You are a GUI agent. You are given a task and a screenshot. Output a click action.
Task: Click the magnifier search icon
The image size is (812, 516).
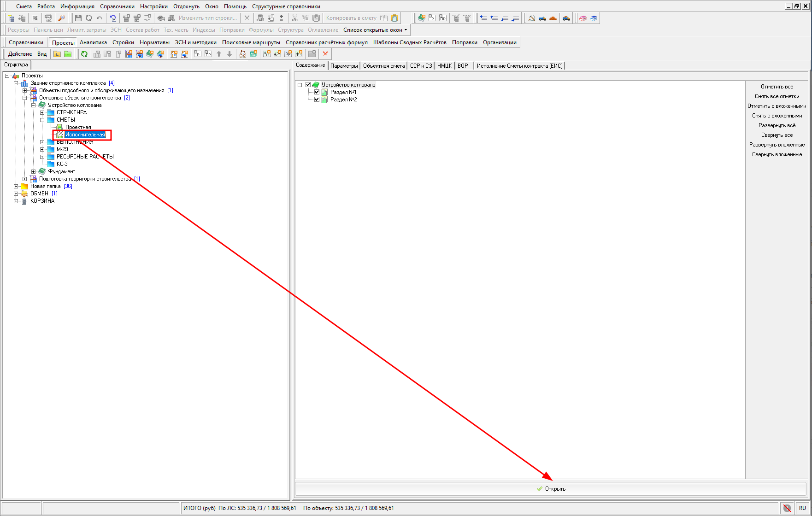click(61, 18)
